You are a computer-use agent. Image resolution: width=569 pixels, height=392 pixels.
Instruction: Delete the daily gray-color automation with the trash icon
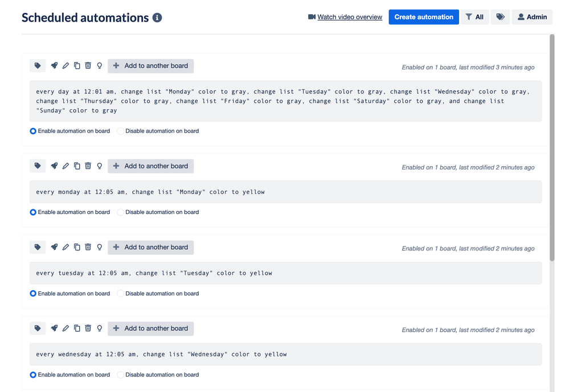(x=88, y=65)
